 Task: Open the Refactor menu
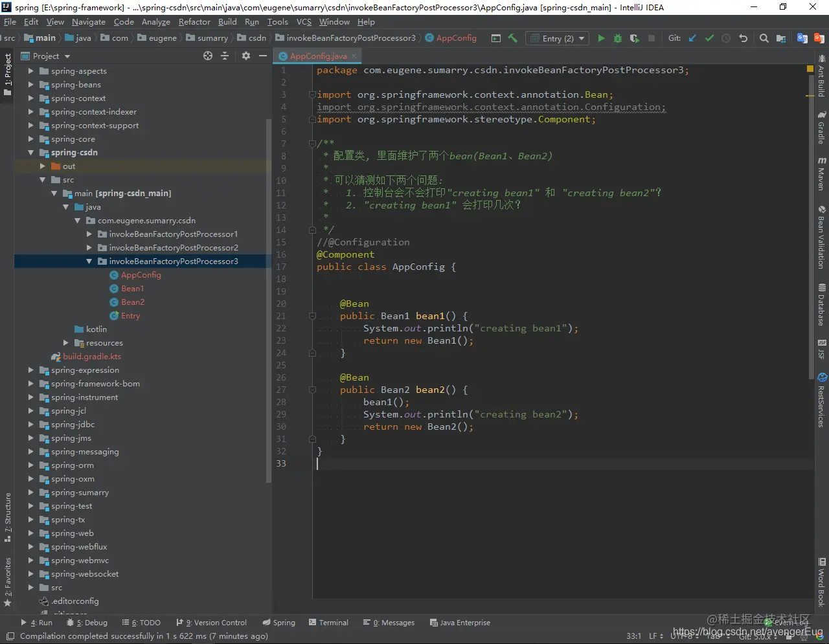(194, 22)
